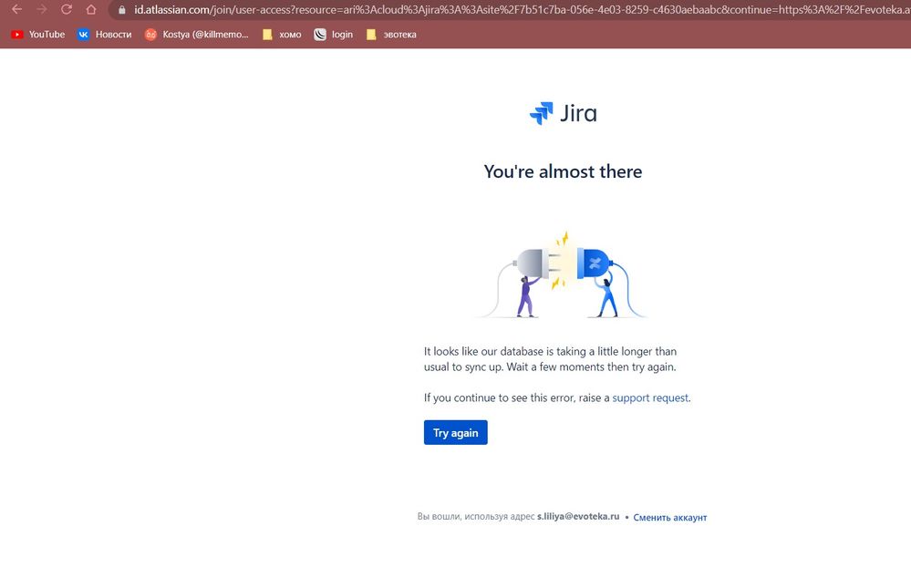Click the browser forward arrow
The image size is (911, 588).
click(42, 9)
